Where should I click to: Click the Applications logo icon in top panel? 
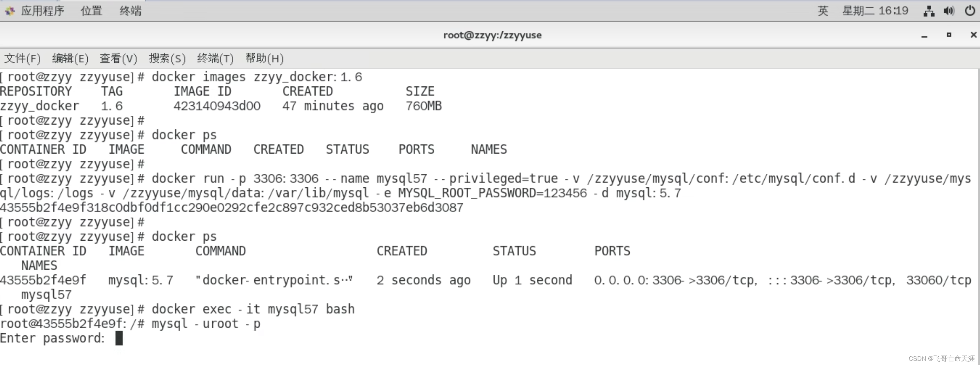[x=10, y=11]
